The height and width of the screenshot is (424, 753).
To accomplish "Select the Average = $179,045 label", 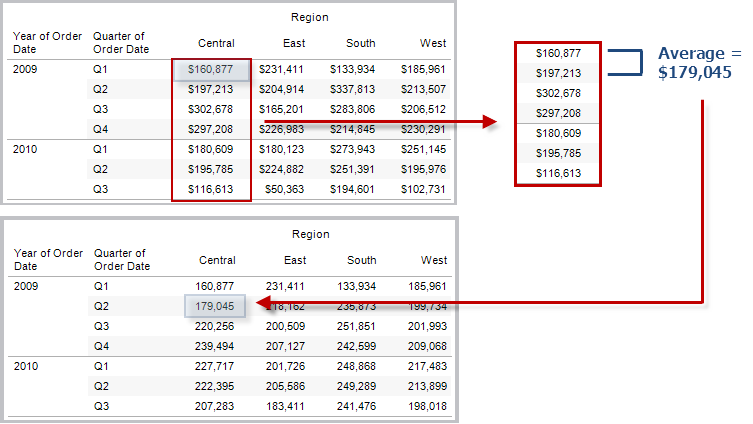I will [x=698, y=63].
